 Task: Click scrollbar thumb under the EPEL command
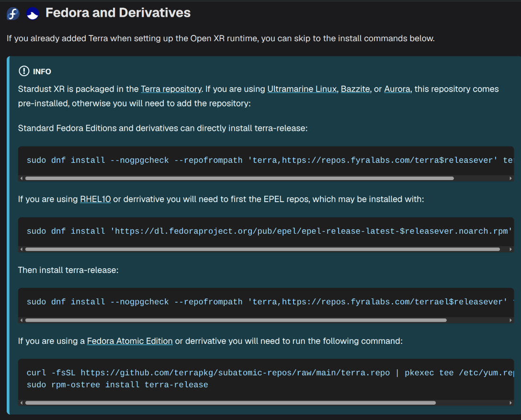tap(262, 249)
